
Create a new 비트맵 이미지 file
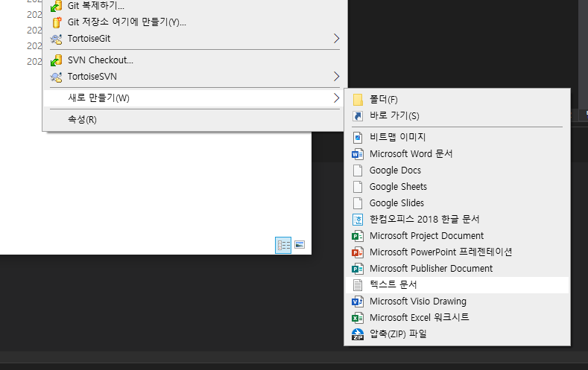click(x=457, y=138)
